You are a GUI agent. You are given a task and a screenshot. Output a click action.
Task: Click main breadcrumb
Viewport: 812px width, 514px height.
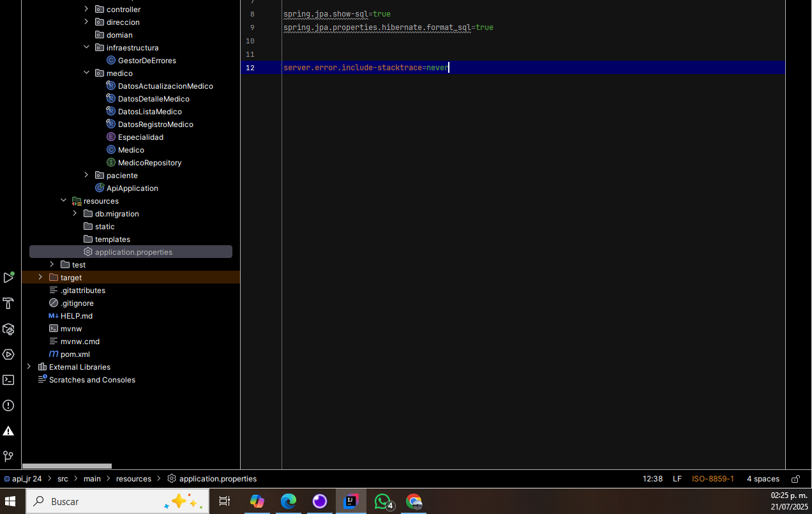coord(92,479)
